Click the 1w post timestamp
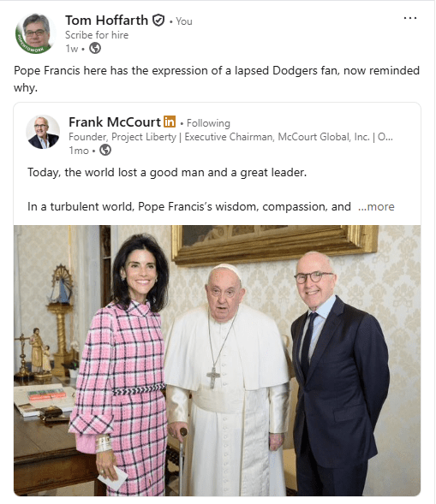 tap(72, 49)
